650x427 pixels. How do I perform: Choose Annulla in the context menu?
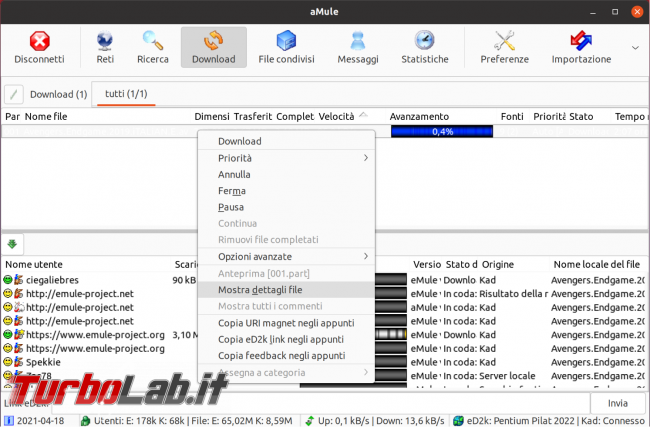tap(286, 174)
